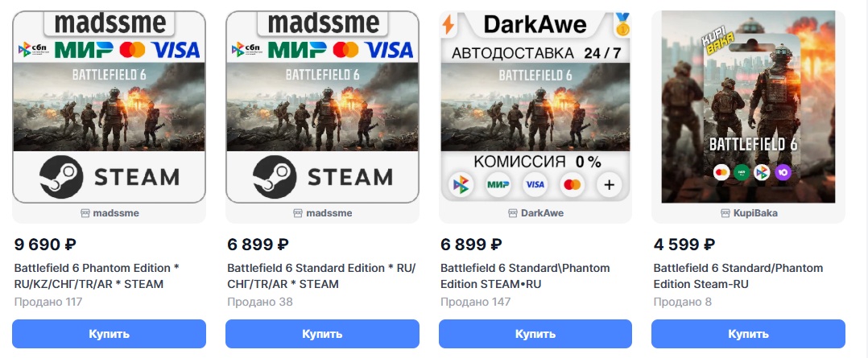868x358 pixels.
Task: Click the orange lightning bolt icon
Action: point(449,25)
